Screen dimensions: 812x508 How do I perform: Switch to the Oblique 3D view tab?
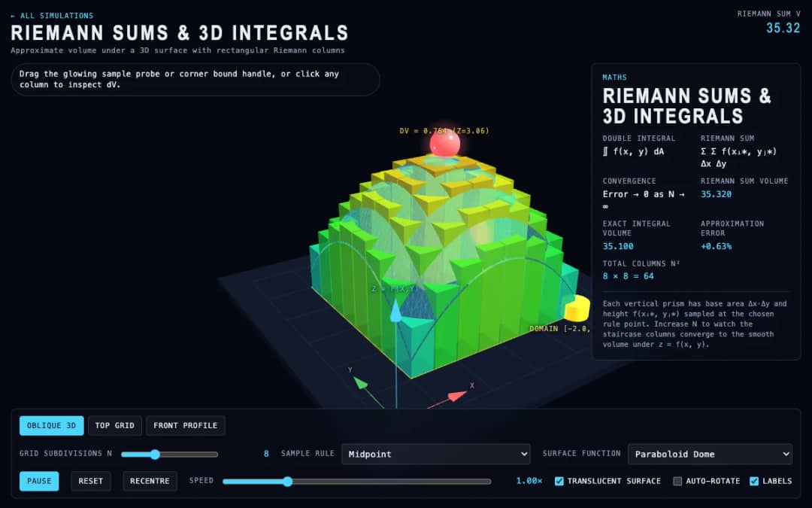51,425
